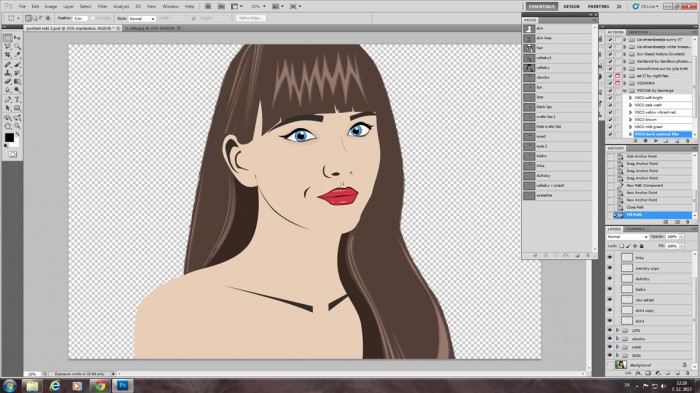Open the Window menu
Screen dimensions: 700x393
coord(170,7)
